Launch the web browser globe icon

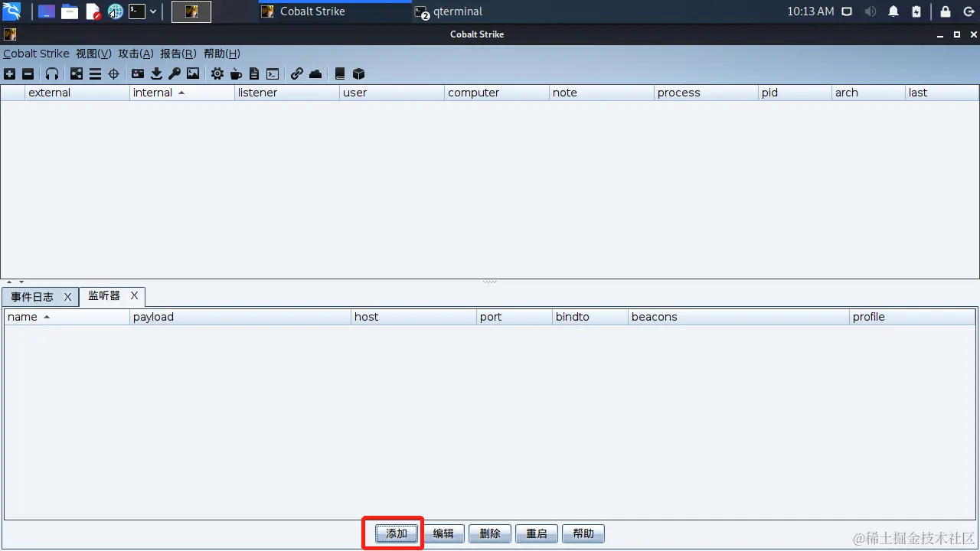tap(116, 11)
